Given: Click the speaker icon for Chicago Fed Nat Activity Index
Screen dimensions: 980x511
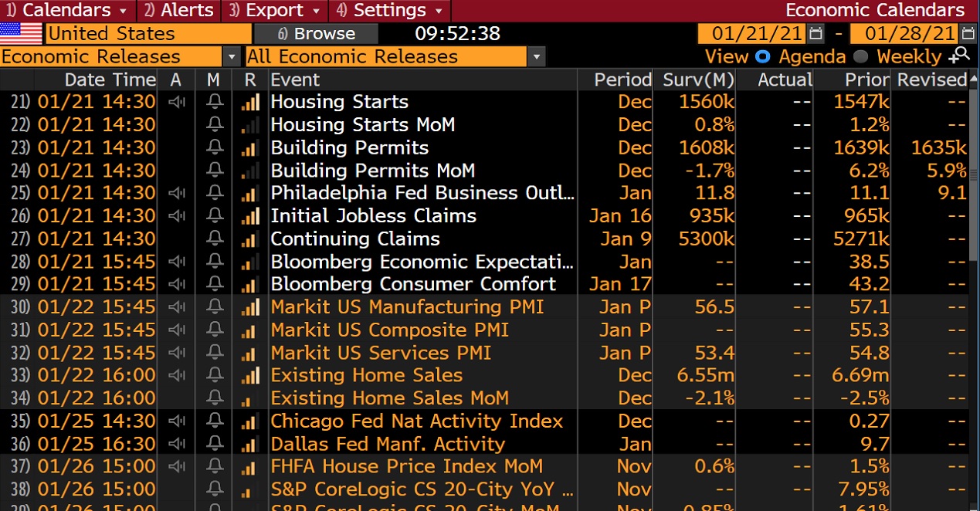Looking at the screenshot, I should [x=176, y=421].
